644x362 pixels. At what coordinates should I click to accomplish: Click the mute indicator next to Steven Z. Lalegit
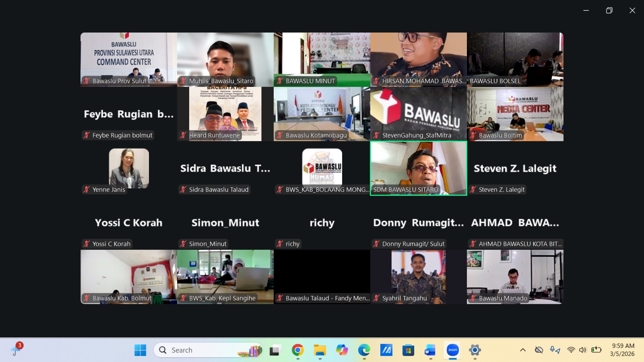(x=473, y=189)
